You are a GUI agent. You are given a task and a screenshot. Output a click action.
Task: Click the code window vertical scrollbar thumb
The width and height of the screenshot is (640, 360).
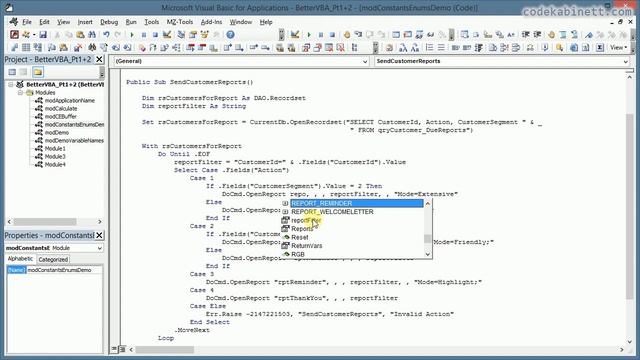pyautogui.click(x=630, y=206)
